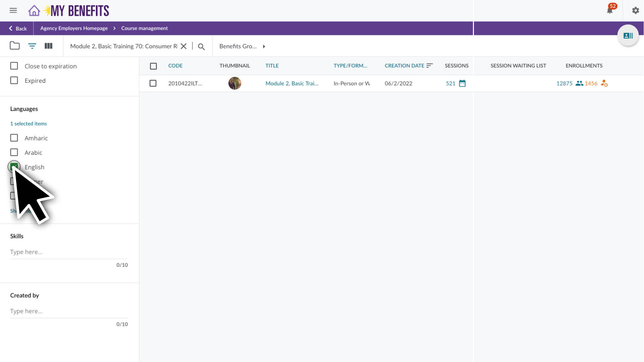Image resolution: width=644 pixels, height=362 pixels.
Task: Clear the search field text
Action: point(183,46)
